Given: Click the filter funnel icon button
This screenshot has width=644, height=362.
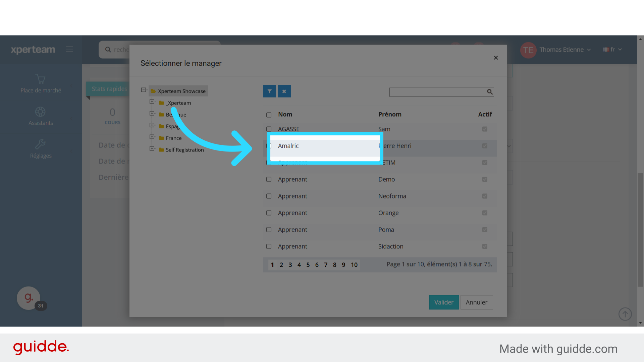Looking at the screenshot, I should pos(269,91).
